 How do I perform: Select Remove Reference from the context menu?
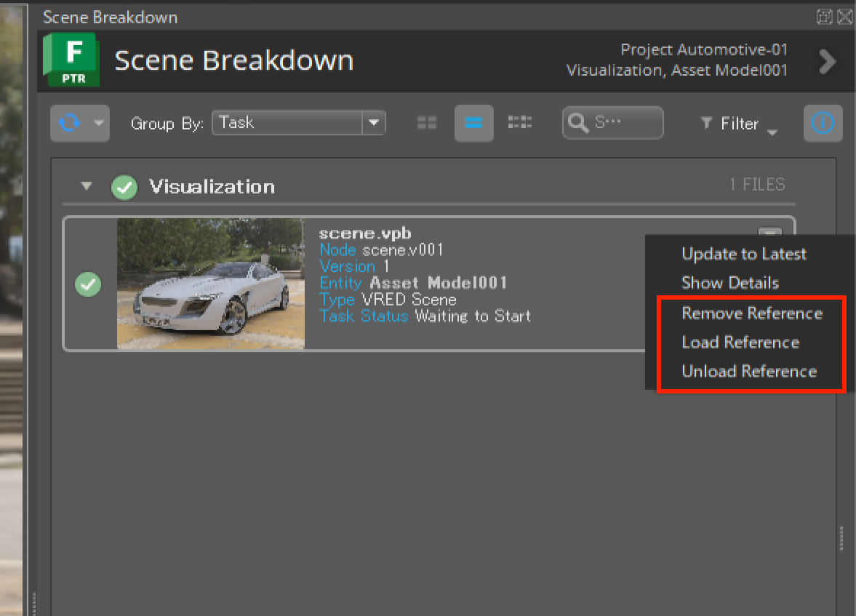pos(752,313)
